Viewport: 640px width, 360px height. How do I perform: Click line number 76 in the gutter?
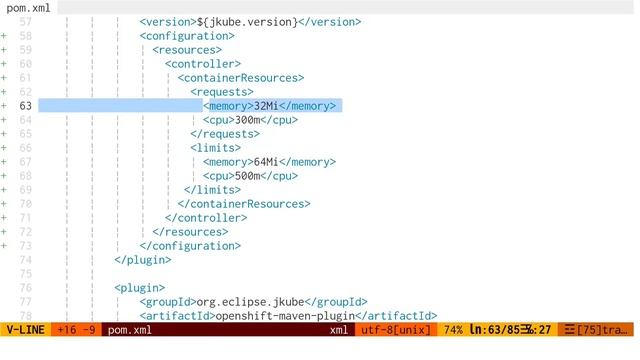pyautogui.click(x=25, y=288)
